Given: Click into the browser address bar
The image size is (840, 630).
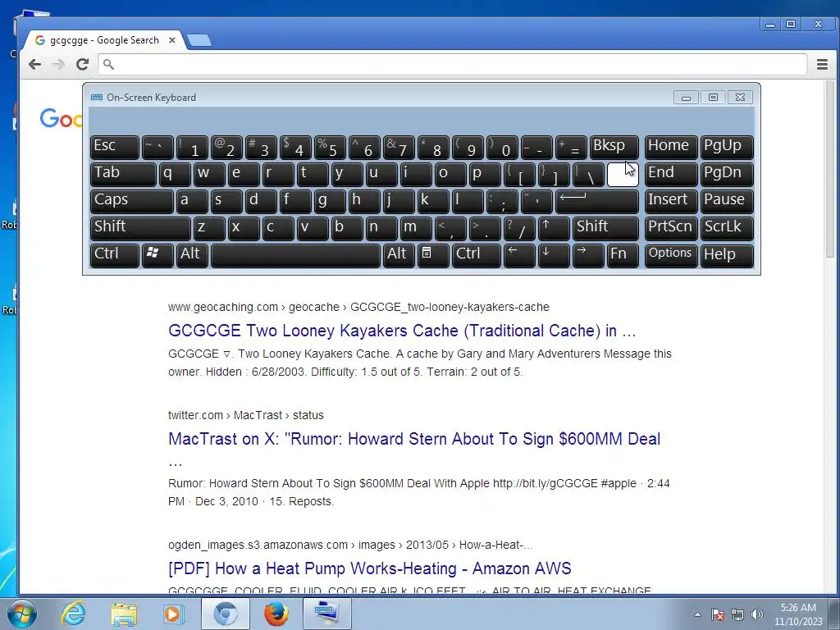Looking at the screenshot, I should [452, 64].
